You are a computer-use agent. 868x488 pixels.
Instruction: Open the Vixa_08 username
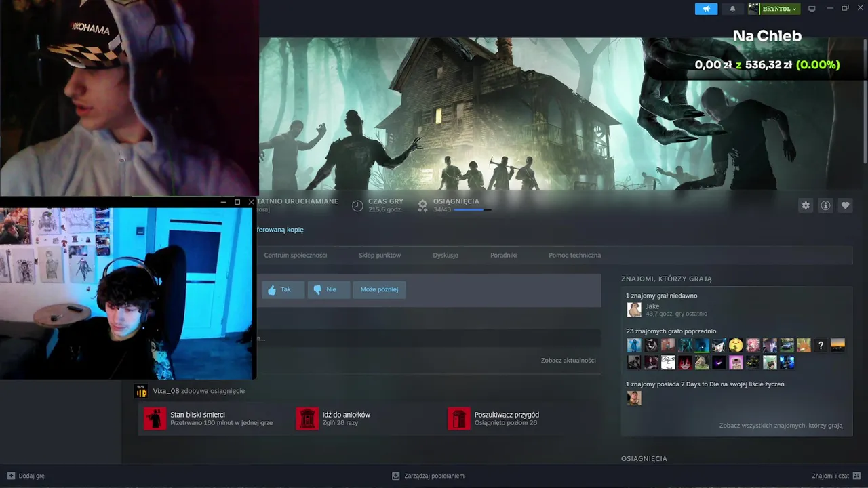[166, 391]
